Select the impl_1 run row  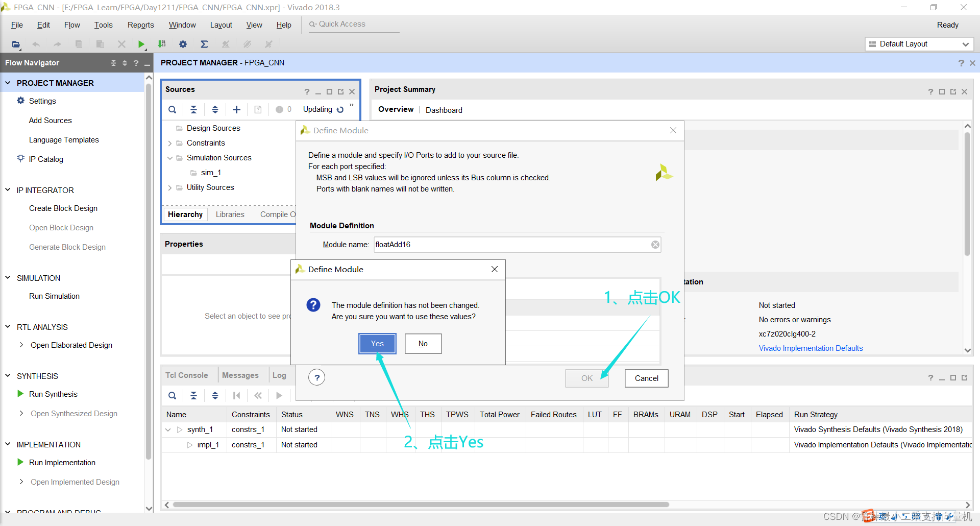(x=567, y=445)
